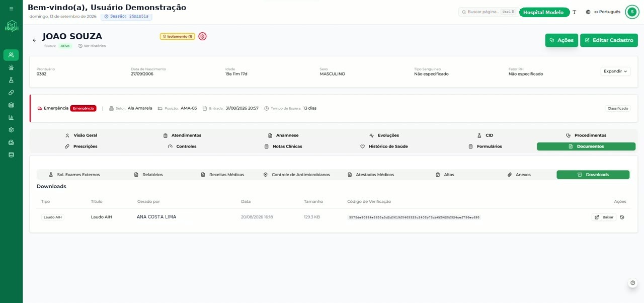Open the Relatórios sub-tab
The image size is (644, 303).
(148, 175)
